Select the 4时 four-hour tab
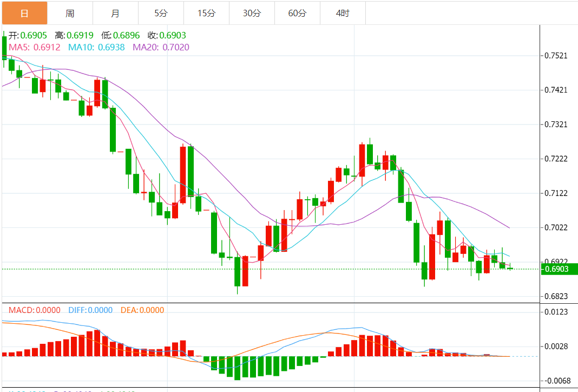This screenshot has height=392, width=578. 343,14
